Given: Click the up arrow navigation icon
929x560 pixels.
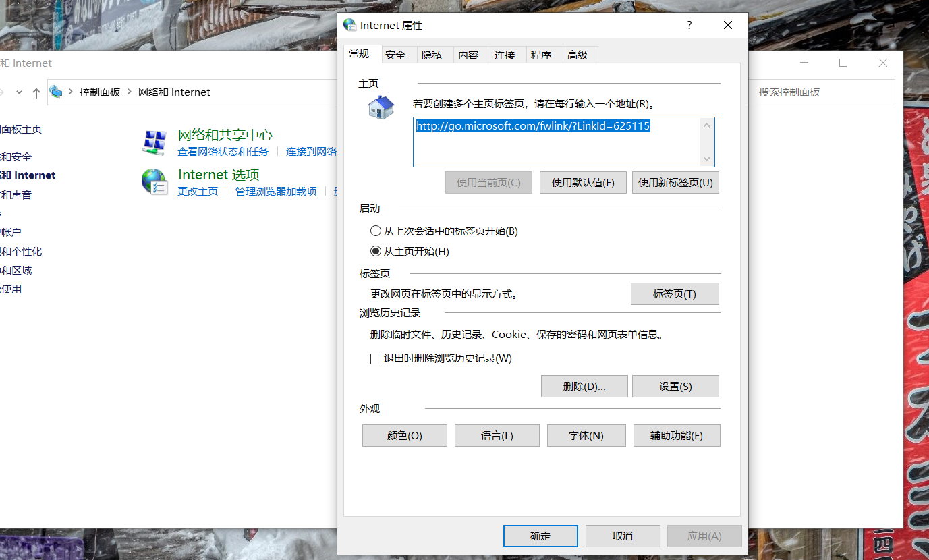Looking at the screenshot, I should click(x=36, y=92).
